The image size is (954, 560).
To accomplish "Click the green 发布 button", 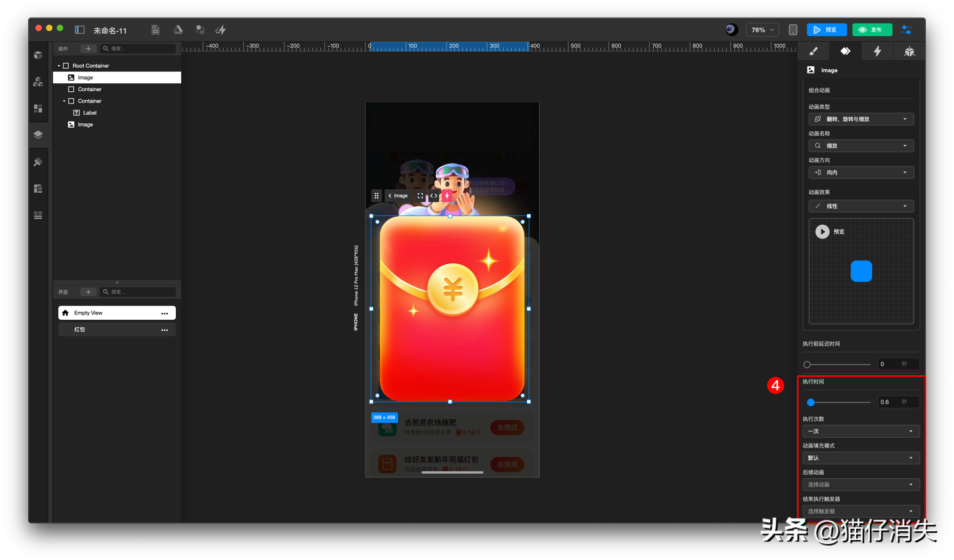I will 872,30.
